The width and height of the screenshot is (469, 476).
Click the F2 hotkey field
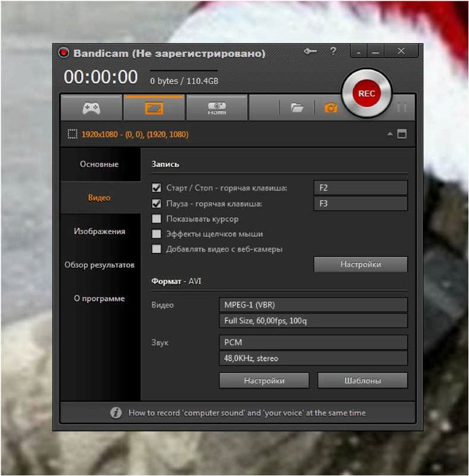click(x=360, y=188)
